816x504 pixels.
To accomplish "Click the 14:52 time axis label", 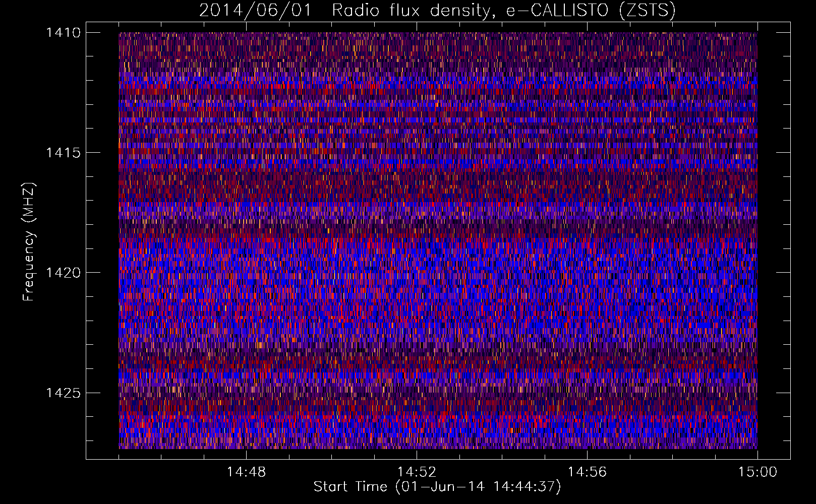I will coord(417,472).
